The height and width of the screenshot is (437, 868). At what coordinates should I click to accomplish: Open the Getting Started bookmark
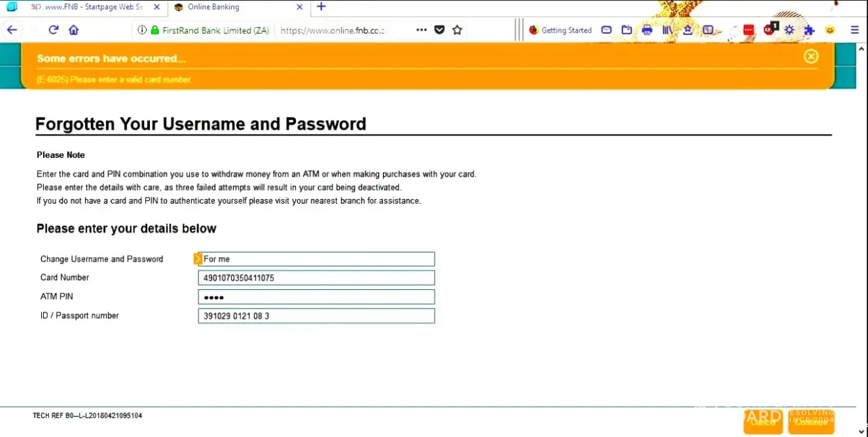pos(560,30)
